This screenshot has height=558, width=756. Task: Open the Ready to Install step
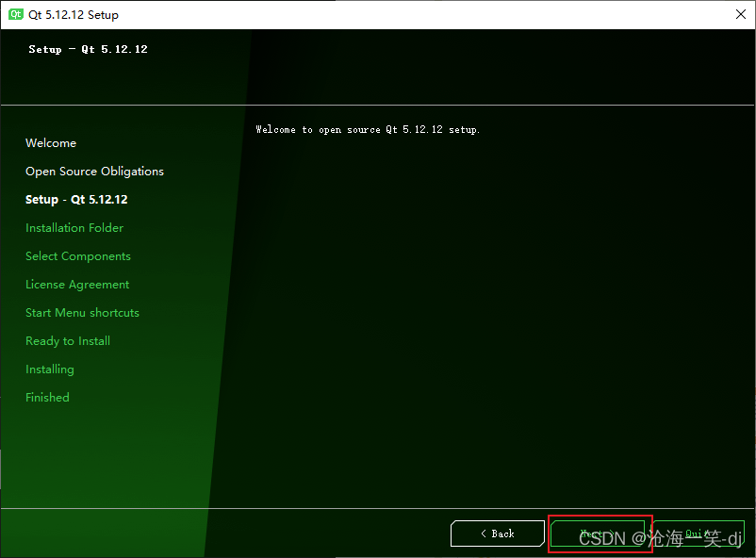pyautogui.click(x=68, y=340)
